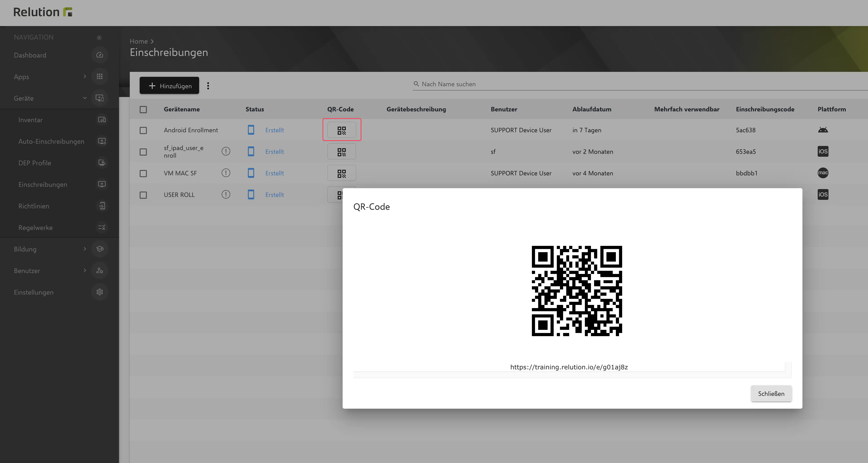Check the USER ROLL row checkbox
868x463 pixels.
143,195
